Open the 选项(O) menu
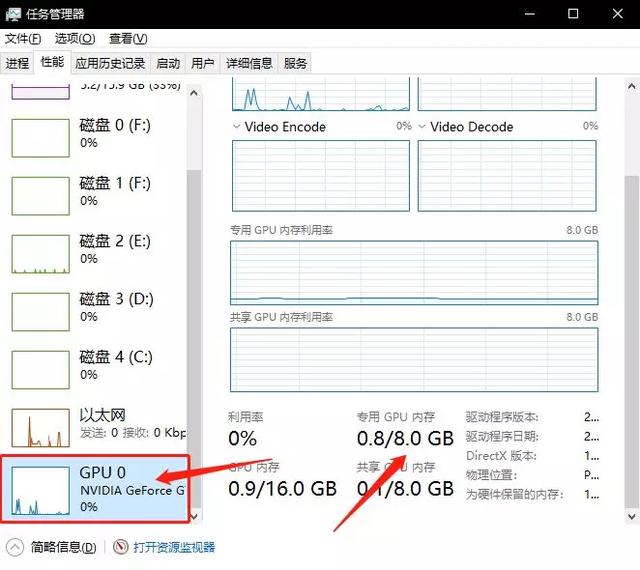 [x=75, y=39]
